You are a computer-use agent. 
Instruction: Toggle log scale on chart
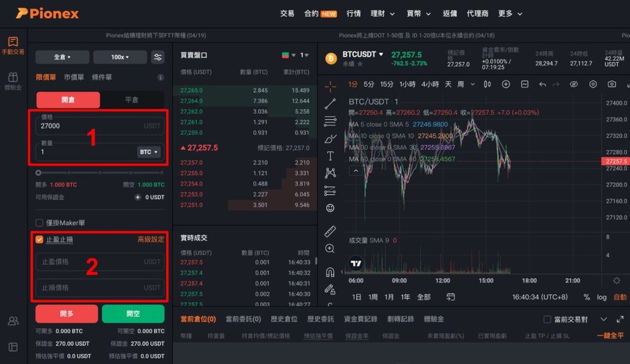point(602,297)
